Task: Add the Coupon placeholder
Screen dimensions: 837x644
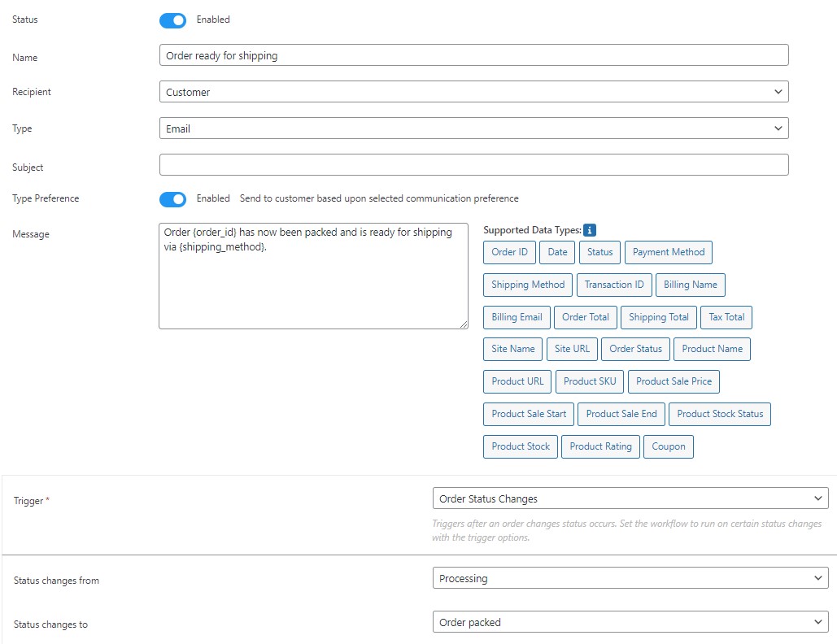Action: [668, 446]
